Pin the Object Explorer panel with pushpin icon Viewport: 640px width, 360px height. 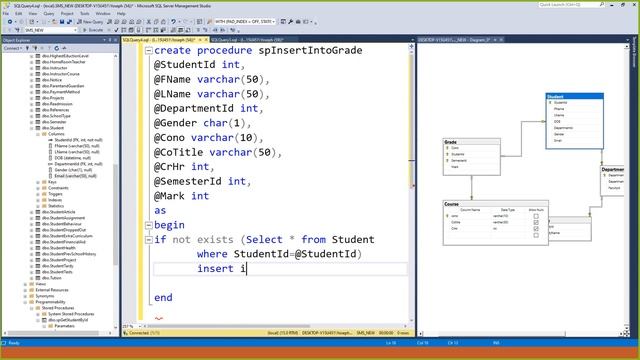[x=110, y=40]
